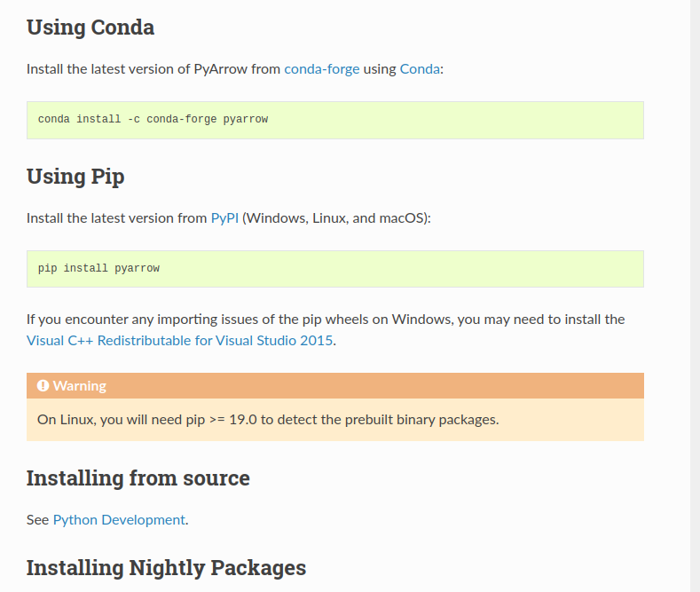Click the conda install command code block
This screenshot has height=592, width=700.
tap(335, 120)
